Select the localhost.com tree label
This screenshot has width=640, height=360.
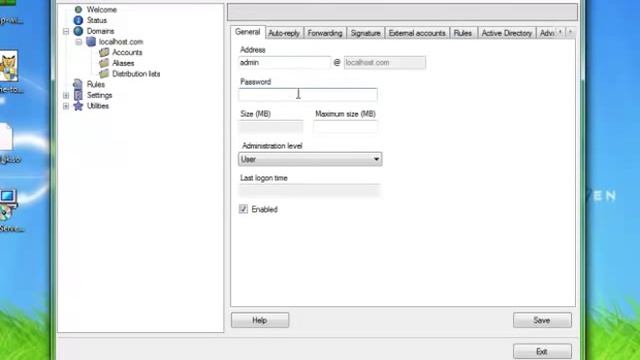[121, 42]
